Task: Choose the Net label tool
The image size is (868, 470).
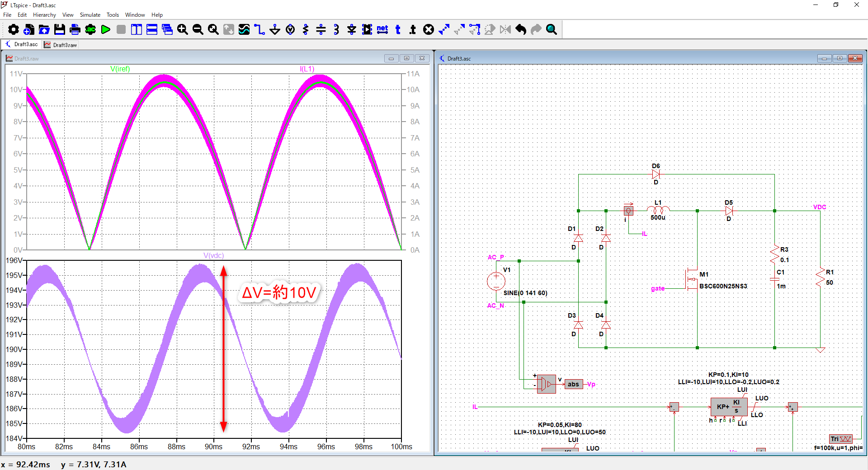Action: point(382,30)
